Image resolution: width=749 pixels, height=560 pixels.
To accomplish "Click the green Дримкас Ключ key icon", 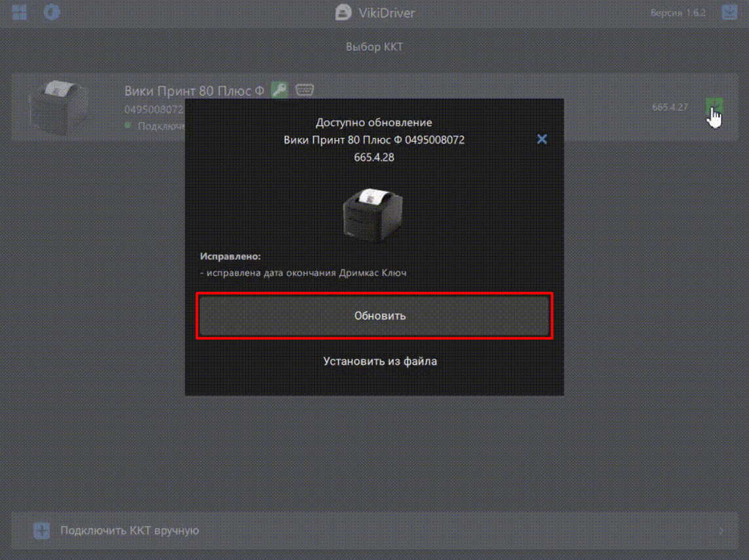I will (x=280, y=90).
